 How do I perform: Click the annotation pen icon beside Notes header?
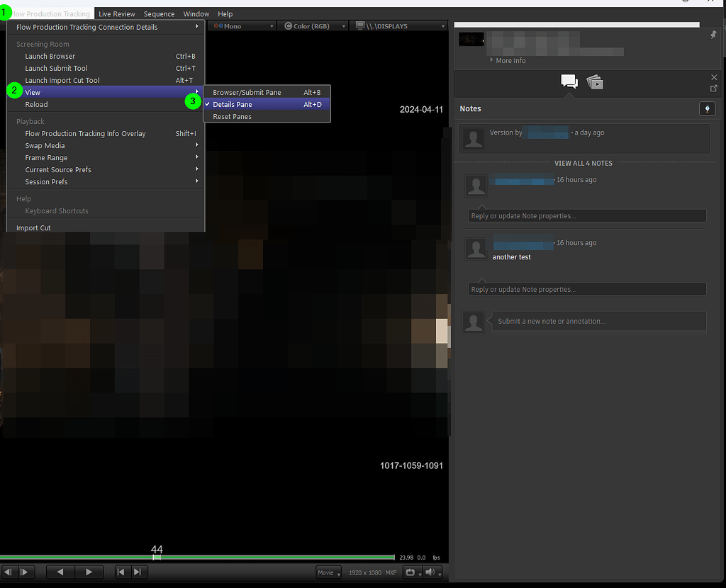point(707,108)
